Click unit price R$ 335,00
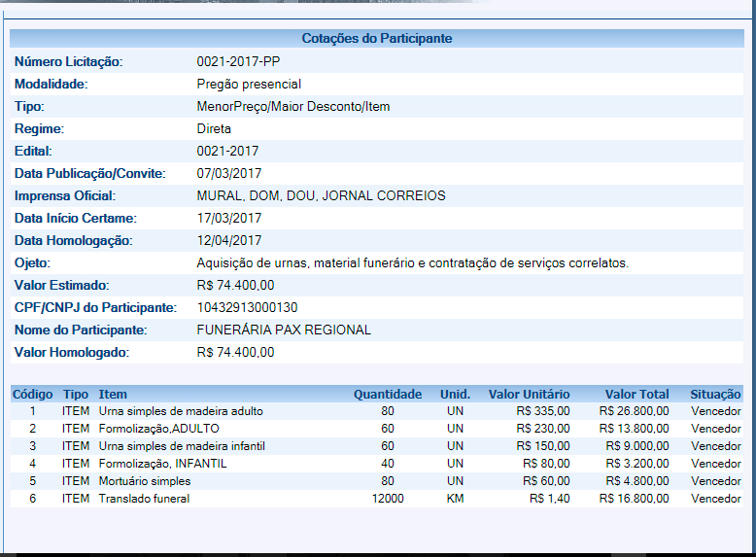The width and height of the screenshot is (756, 557). point(543,411)
